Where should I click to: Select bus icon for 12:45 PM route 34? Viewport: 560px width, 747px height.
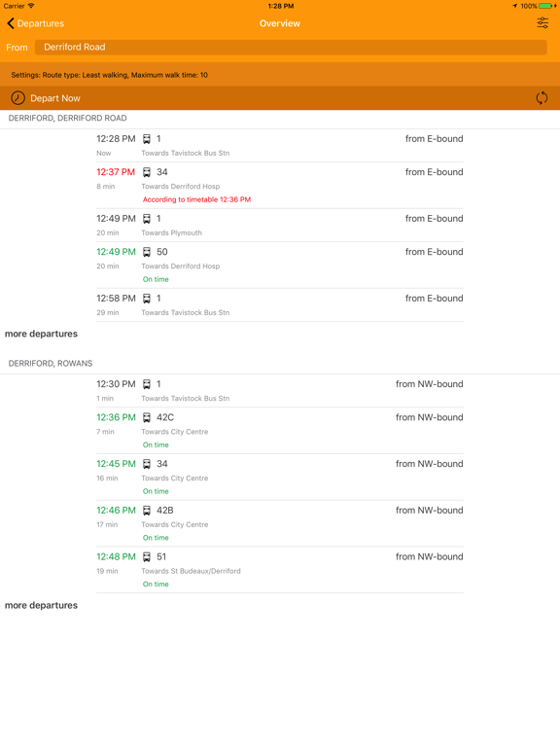coord(147,464)
